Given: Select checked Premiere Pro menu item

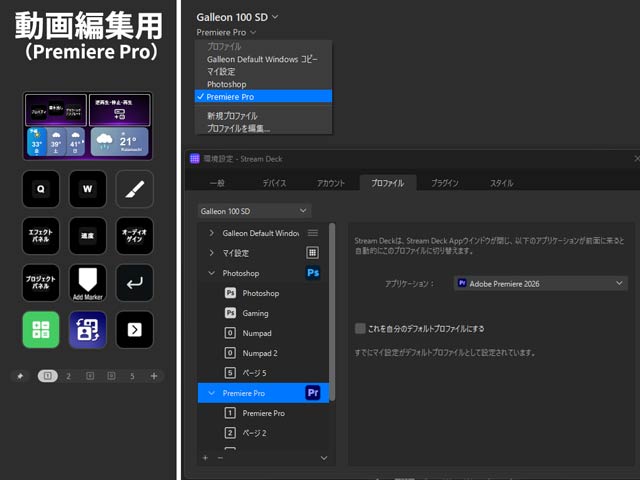Looking at the screenshot, I should (x=263, y=97).
